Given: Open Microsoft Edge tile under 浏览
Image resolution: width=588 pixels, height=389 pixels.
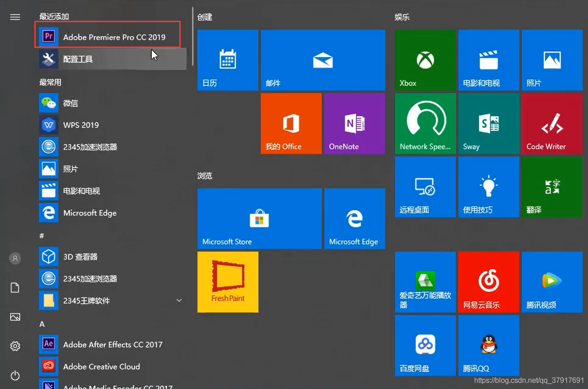Looking at the screenshot, I should [355, 219].
